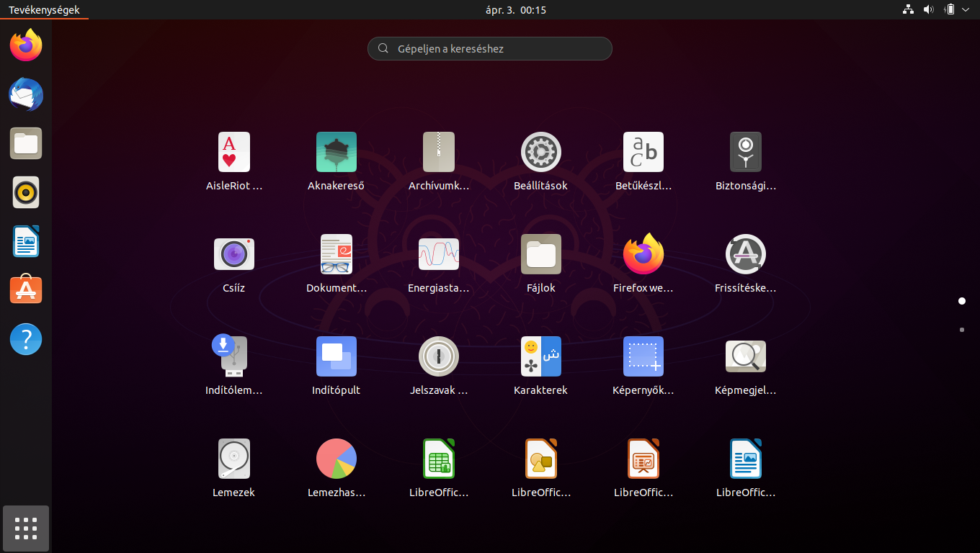Select first app grid page indicator
The image size is (980, 553).
tap(962, 301)
